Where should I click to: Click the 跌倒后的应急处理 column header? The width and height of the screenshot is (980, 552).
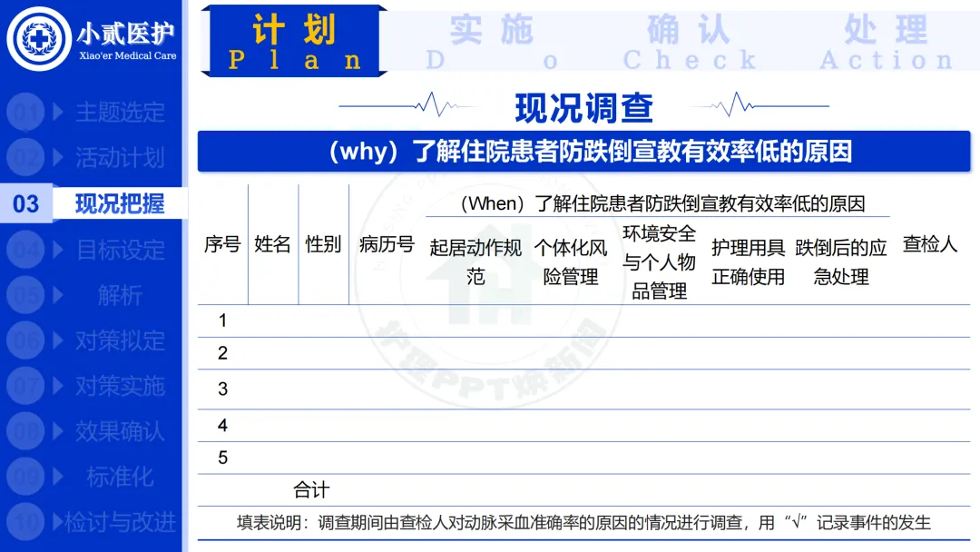[841, 262]
